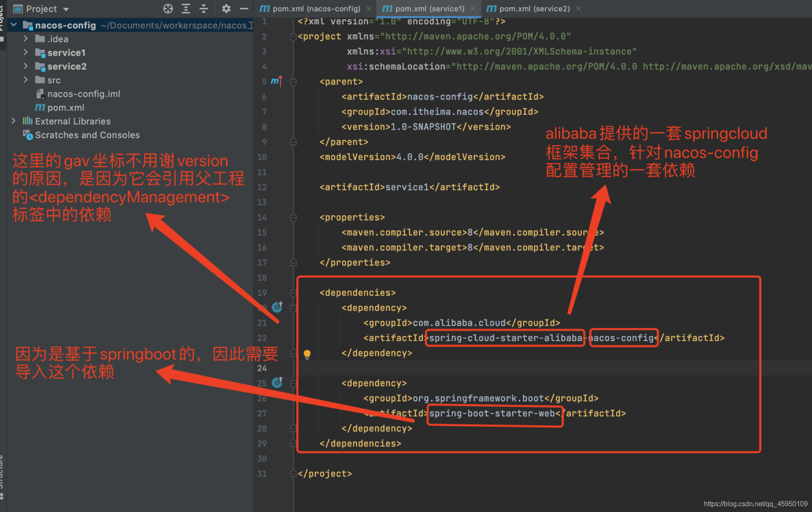This screenshot has width=812, height=512.
Task: Expand the src folder
Action: pos(26,80)
